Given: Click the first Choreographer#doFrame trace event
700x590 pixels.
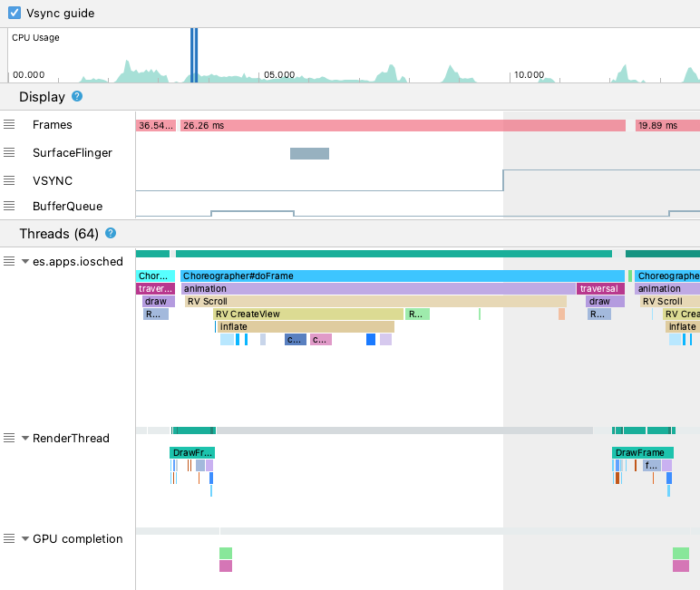Looking at the screenshot, I should click(402, 276).
